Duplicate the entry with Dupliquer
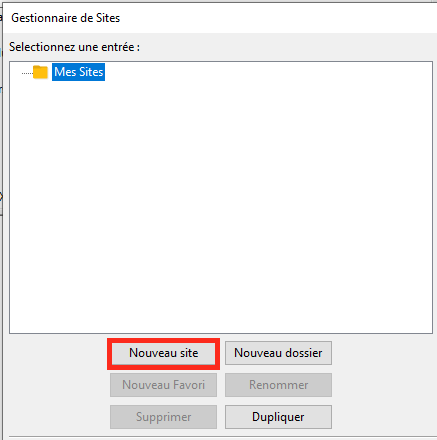Viewport: 437px width, 440px height. click(278, 417)
